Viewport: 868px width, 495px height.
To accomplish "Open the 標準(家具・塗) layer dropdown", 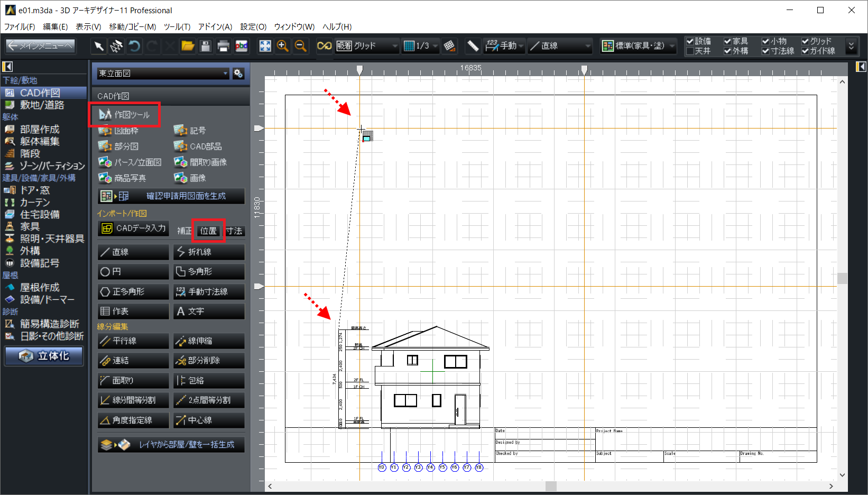I will tap(672, 47).
